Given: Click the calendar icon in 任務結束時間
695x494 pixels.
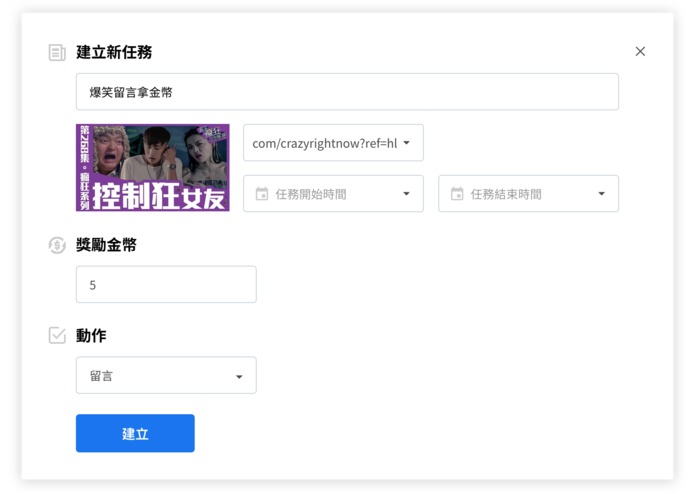Looking at the screenshot, I should click(x=457, y=194).
